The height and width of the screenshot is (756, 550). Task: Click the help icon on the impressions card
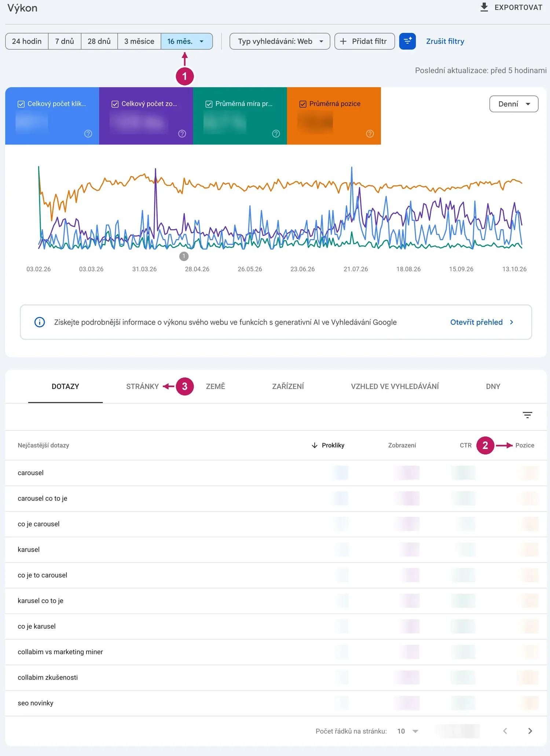point(182,134)
